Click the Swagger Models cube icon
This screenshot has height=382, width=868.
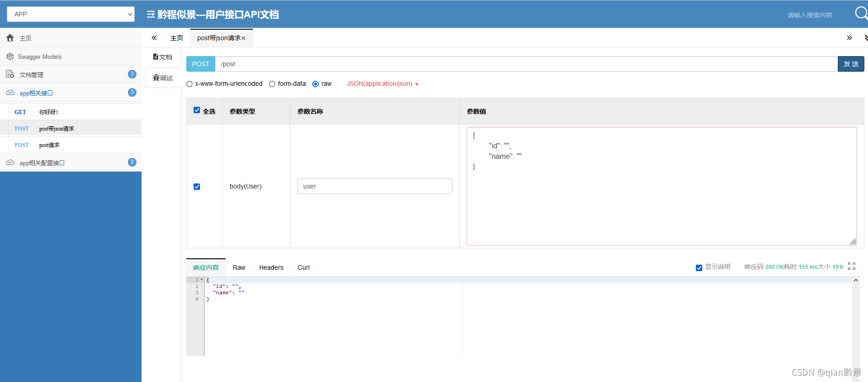pyautogui.click(x=10, y=57)
